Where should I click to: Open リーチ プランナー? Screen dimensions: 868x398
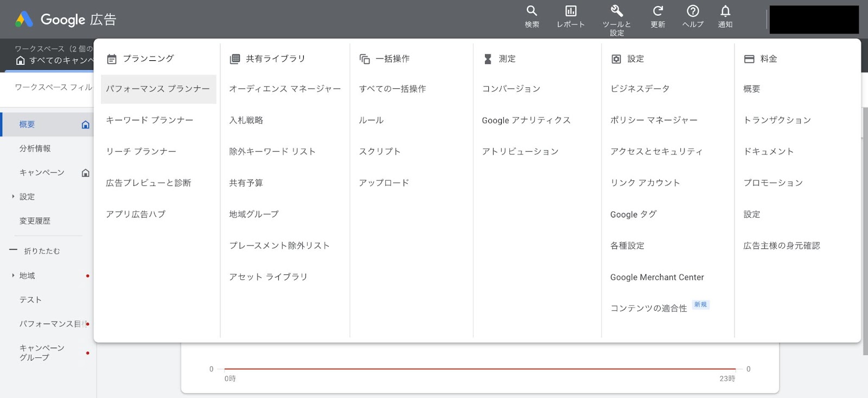pyautogui.click(x=141, y=152)
